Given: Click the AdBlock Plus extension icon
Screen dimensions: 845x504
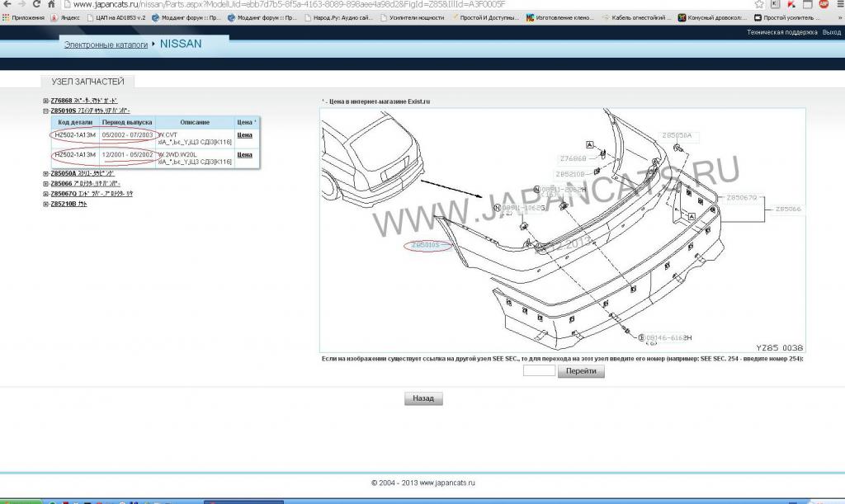Looking at the screenshot, I should point(824,4).
